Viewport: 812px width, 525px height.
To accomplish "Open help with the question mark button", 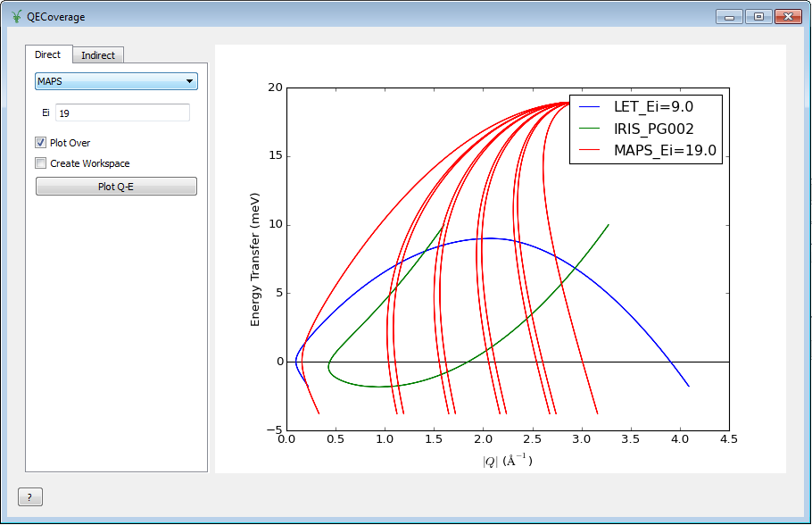I will tap(29, 497).
